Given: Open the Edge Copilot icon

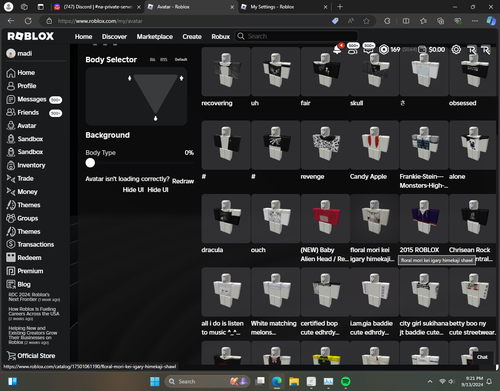Looking at the screenshot, I should coord(491,21).
